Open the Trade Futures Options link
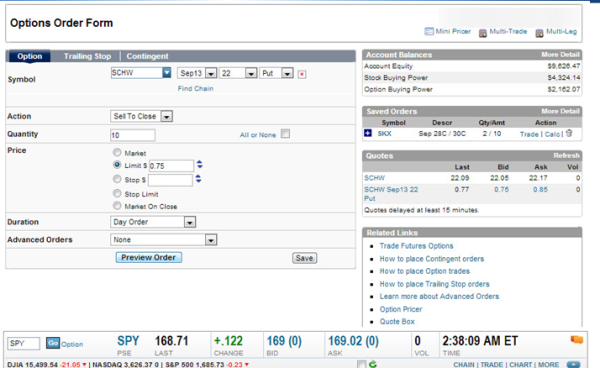This screenshot has height=368, width=600. click(x=416, y=246)
